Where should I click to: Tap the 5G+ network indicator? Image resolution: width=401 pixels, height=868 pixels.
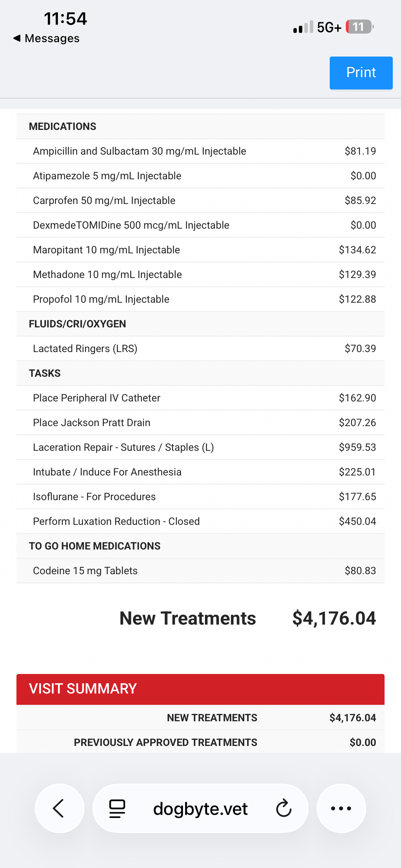click(x=329, y=27)
